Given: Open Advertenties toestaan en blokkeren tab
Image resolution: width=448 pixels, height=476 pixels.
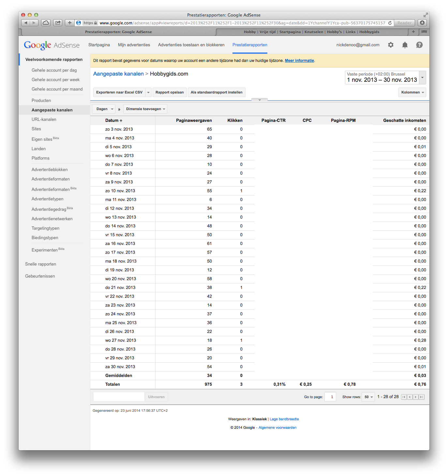Looking at the screenshot, I should pyautogui.click(x=191, y=45).
